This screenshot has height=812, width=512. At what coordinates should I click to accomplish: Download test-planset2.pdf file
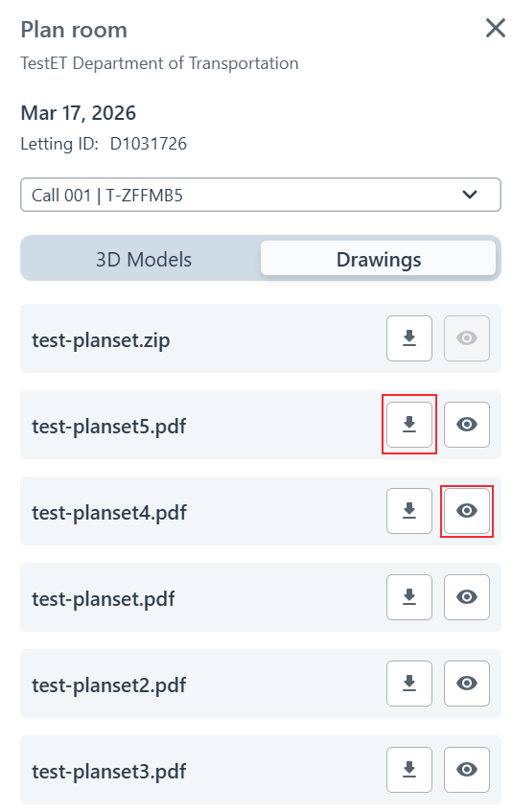(409, 684)
